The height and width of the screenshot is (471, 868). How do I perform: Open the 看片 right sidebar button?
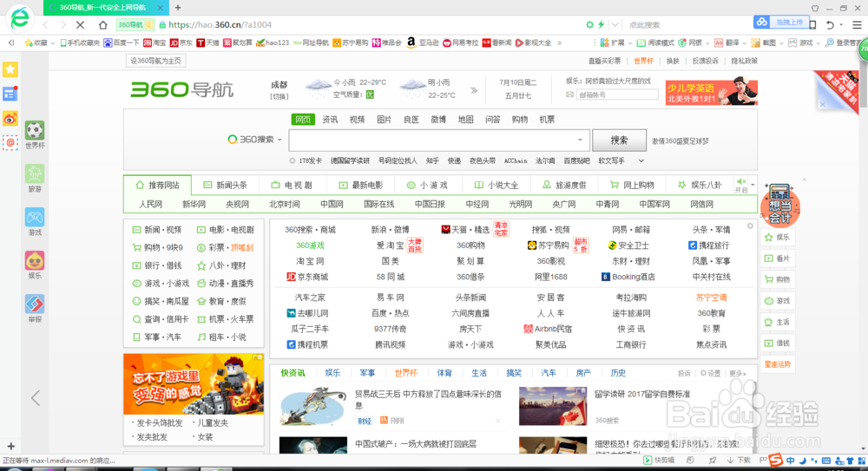tap(777, 258)
